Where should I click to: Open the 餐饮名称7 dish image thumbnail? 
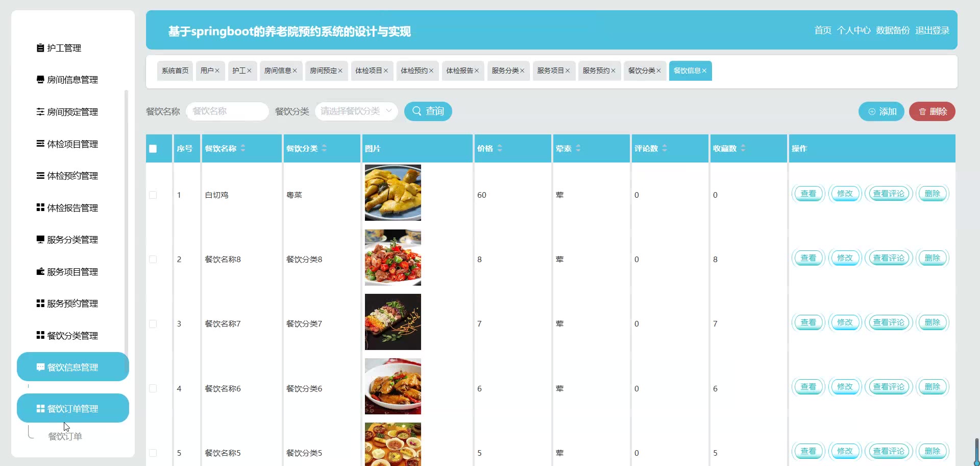click(x=393, y=322)
